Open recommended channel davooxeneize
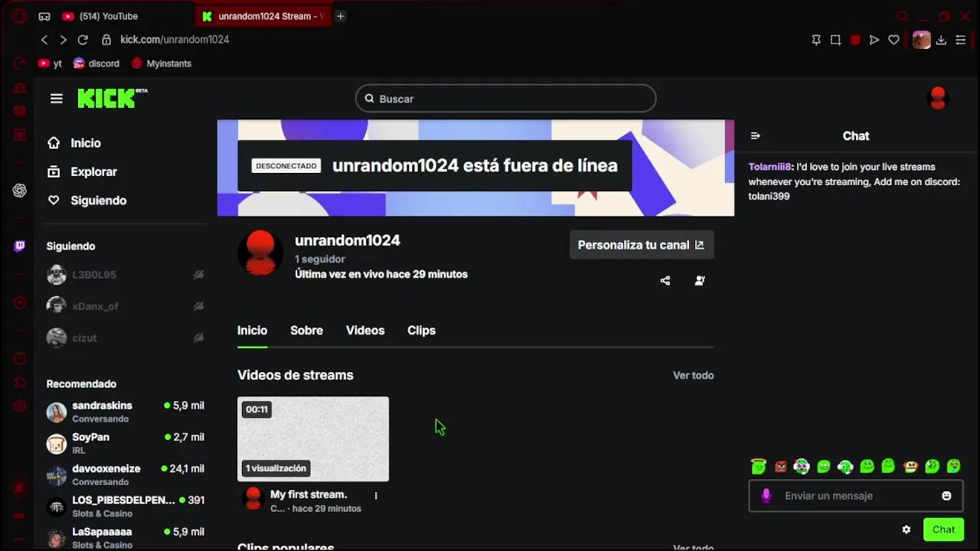Image resolution: width=980 pixels, height=551 pixels. point(126,474)
